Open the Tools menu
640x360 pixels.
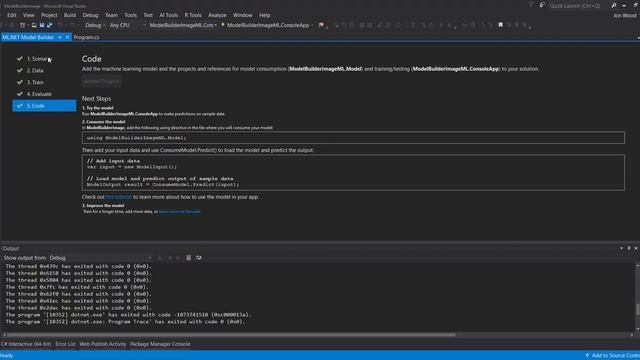coord(131,15)
